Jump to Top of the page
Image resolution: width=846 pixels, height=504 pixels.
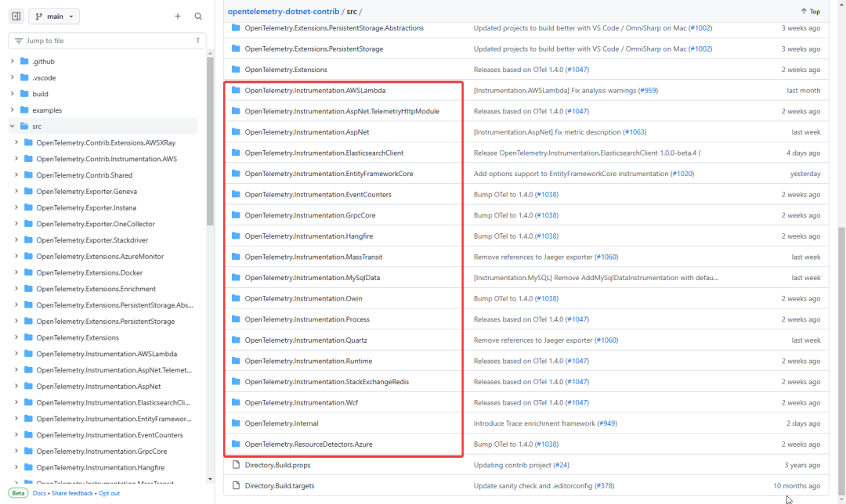(811, 11)
